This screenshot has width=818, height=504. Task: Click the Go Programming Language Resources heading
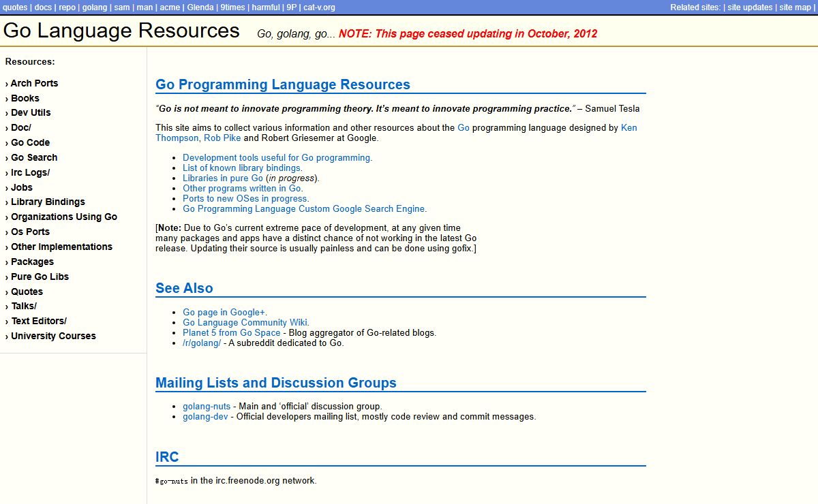(283, 84)
